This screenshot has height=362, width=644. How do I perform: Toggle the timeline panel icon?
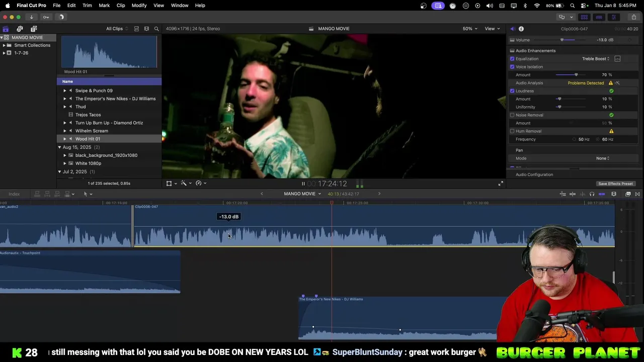pos(599,17)
